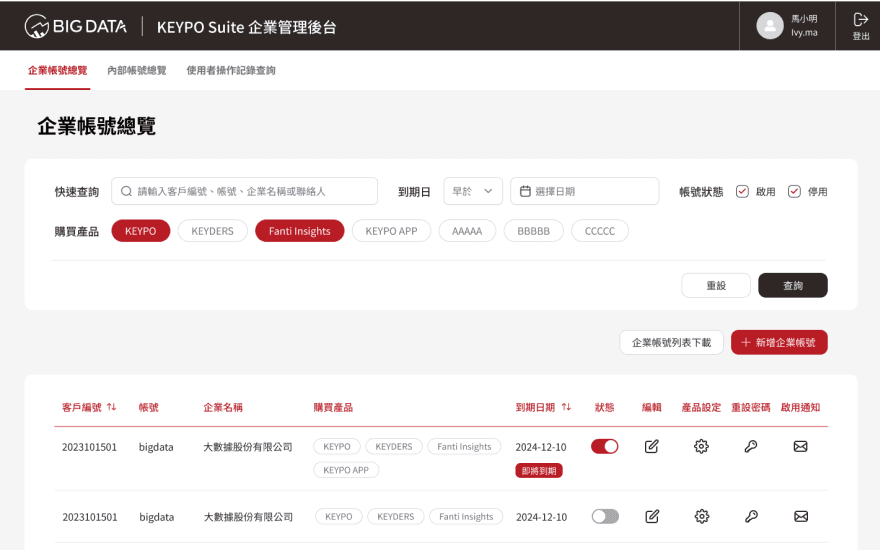Select BBBBB product filter chip

[x=533, y=231]
